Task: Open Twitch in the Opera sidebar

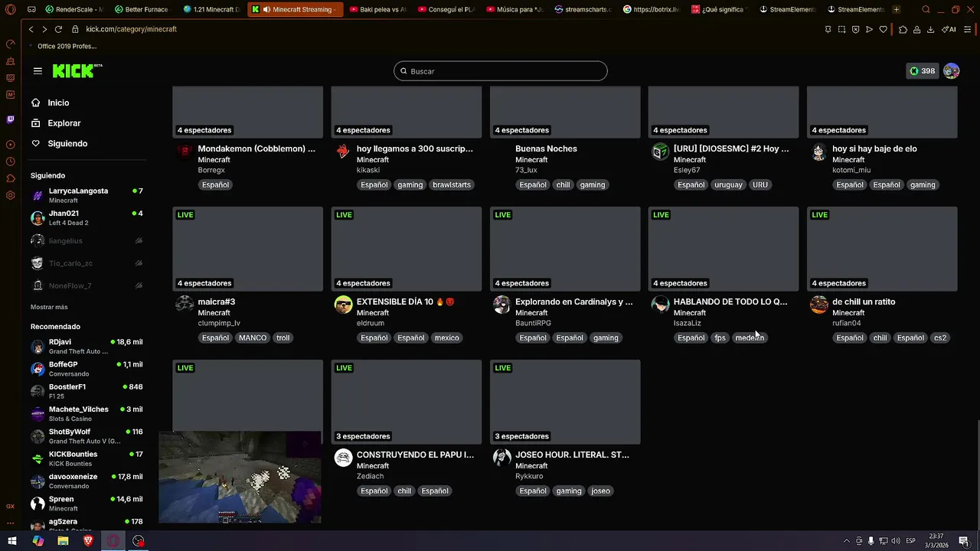Action: click(10, 119)
